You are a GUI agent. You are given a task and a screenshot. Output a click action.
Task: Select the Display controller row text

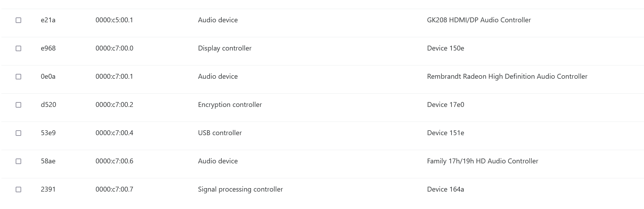pyautogui.click(x=225, y=48)
